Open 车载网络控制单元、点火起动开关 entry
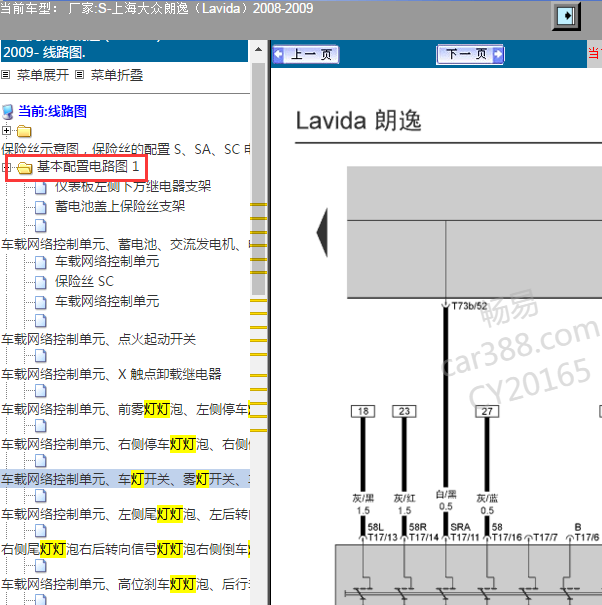Screen dimensions: 602x605 click(98, 339)
